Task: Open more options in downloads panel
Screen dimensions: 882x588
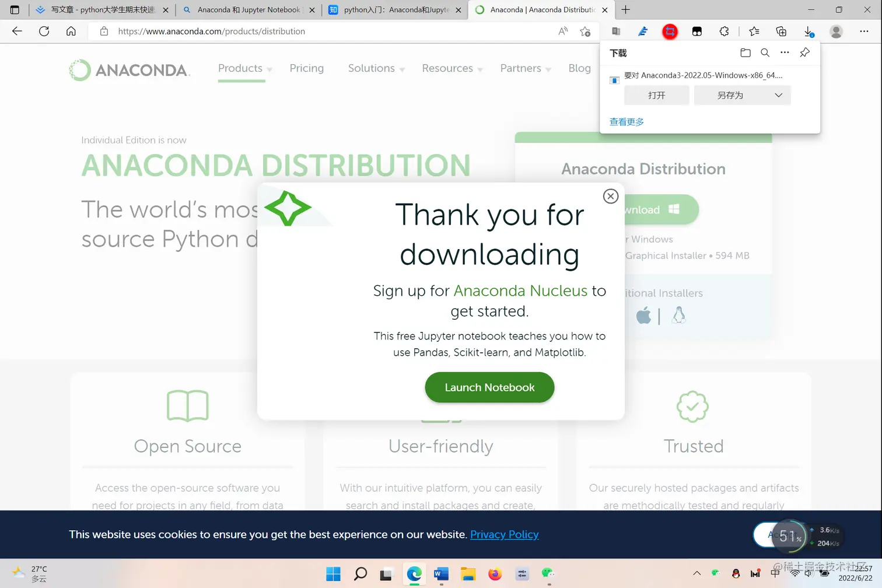Action: 785,52
